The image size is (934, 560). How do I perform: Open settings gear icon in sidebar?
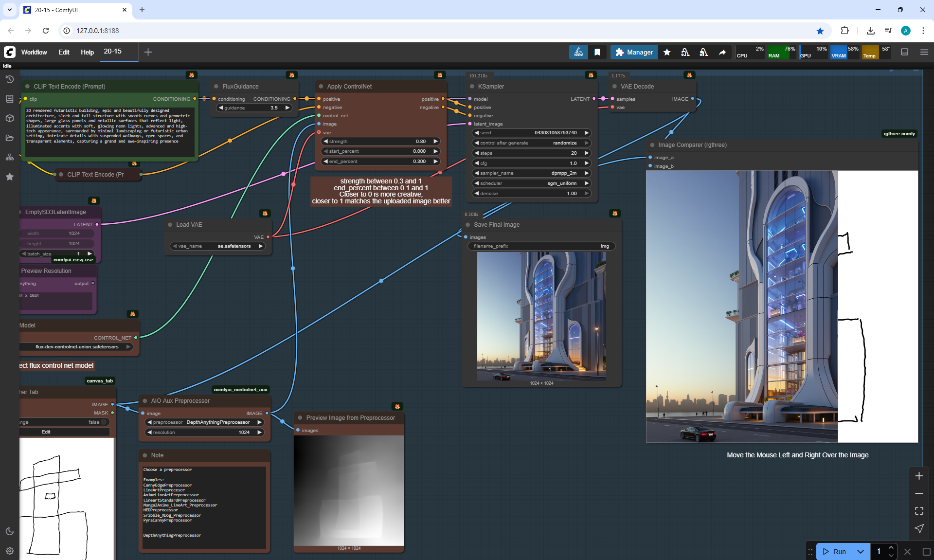coord(9,551)
